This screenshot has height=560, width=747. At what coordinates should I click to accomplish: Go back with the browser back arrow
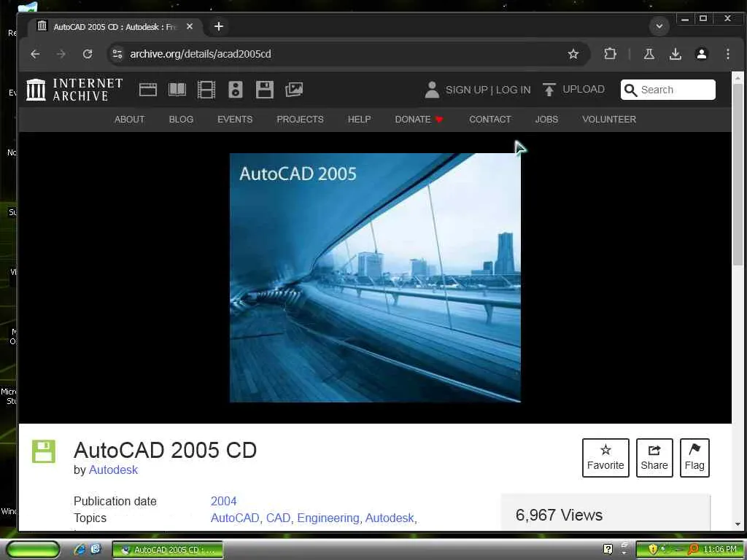point(35,54)
